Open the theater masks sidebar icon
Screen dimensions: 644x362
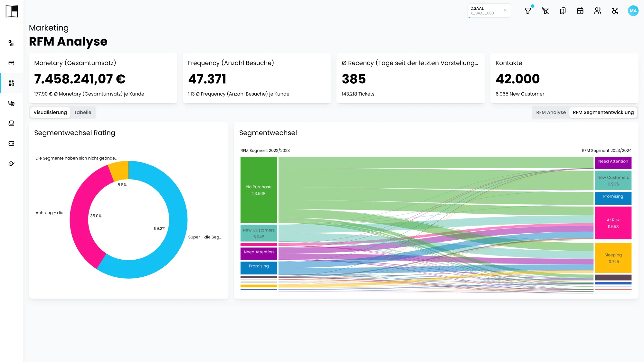pyautogui.click(x=12, y=103)
